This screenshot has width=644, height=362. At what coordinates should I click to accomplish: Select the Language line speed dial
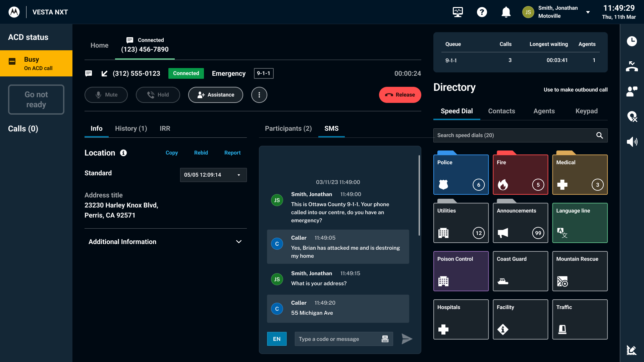pyautogui.click(x=580, y=223)
